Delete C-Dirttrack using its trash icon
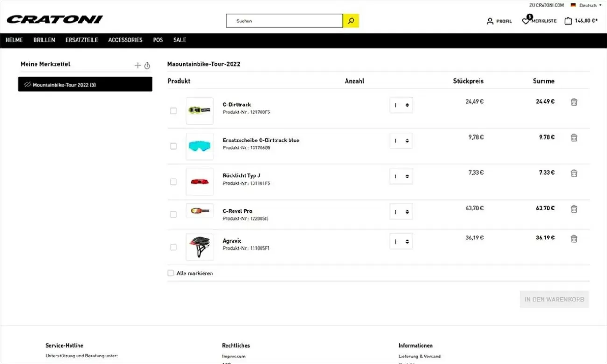Screen dimensions: 607x364 click(x=574, y=102)
